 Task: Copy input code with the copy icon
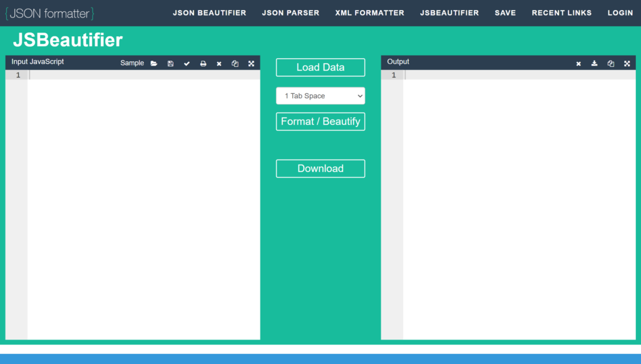pos(235,63)
